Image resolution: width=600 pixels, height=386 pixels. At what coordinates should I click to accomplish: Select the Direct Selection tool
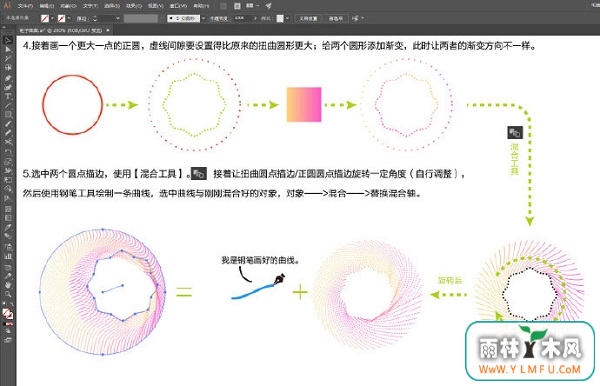[8, 49]
